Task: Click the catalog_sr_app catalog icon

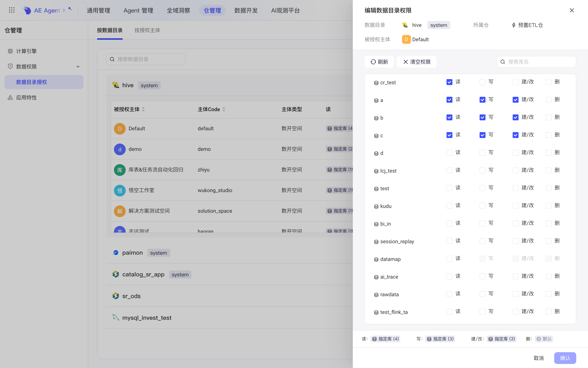Action: (116, 274)
